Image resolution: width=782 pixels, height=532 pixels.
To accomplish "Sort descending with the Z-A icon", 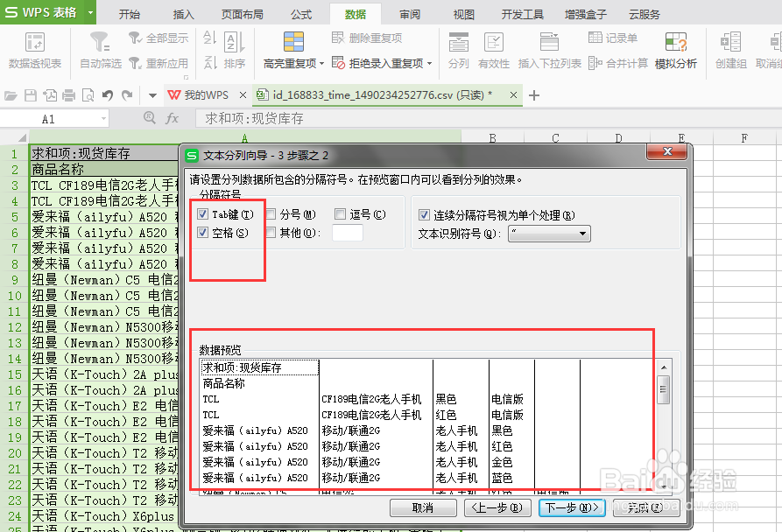I will (x=210, y=63).
